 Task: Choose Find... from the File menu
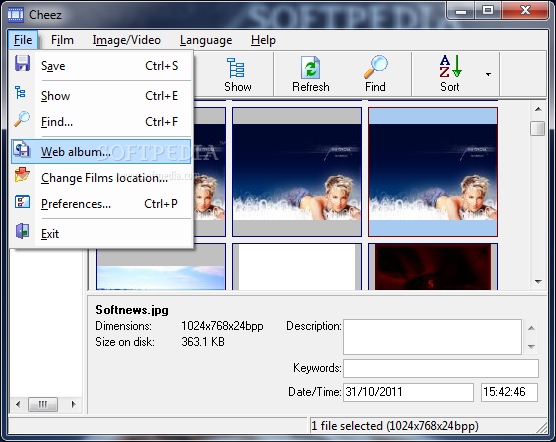coord(101,122)
